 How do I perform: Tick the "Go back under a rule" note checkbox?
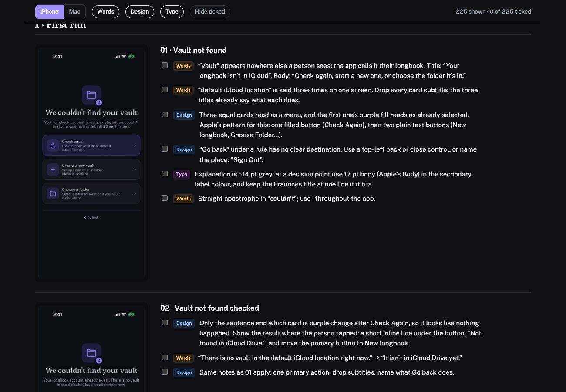(x=165, y=149)
